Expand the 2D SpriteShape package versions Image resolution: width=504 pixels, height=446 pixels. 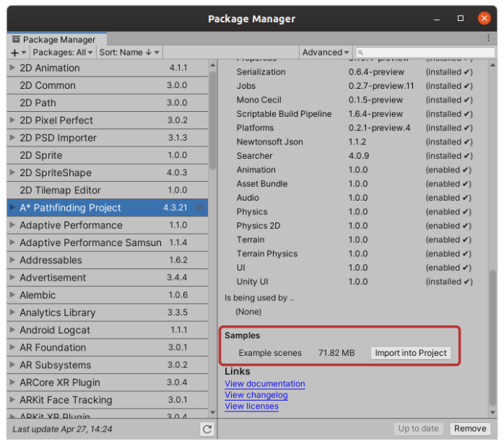click(12, 172)
